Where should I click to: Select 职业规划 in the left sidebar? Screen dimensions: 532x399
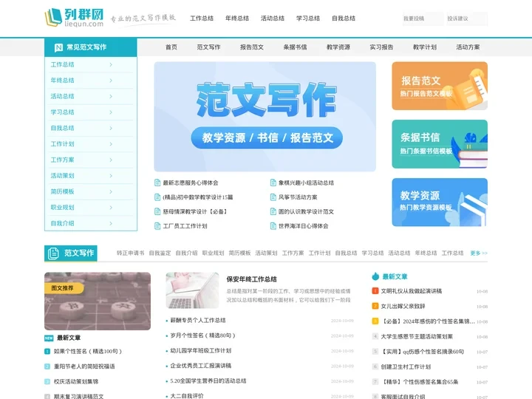[x=62, y=208]
